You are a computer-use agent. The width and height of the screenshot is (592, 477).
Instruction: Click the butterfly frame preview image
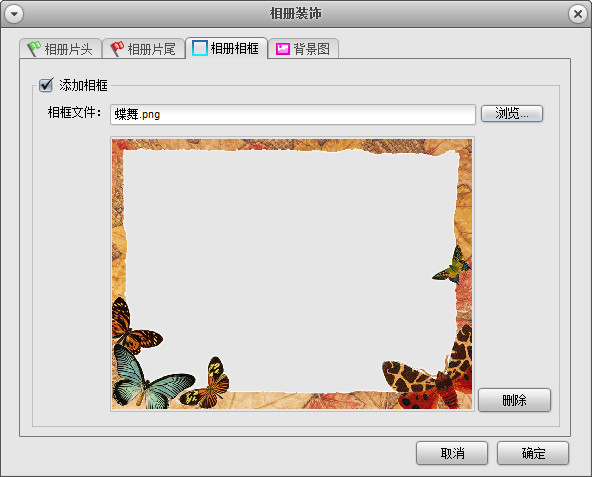pyautogui.click(x=292, y=274)
